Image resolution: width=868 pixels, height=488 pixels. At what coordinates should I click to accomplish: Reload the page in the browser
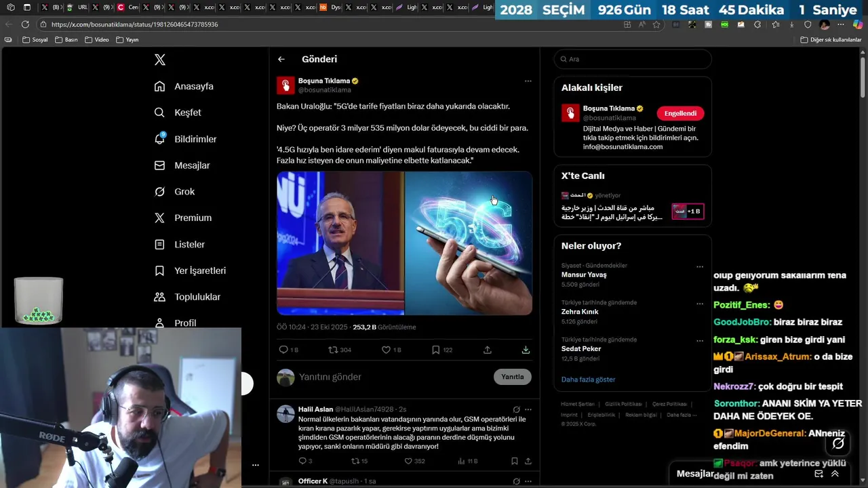pos(25,24)
